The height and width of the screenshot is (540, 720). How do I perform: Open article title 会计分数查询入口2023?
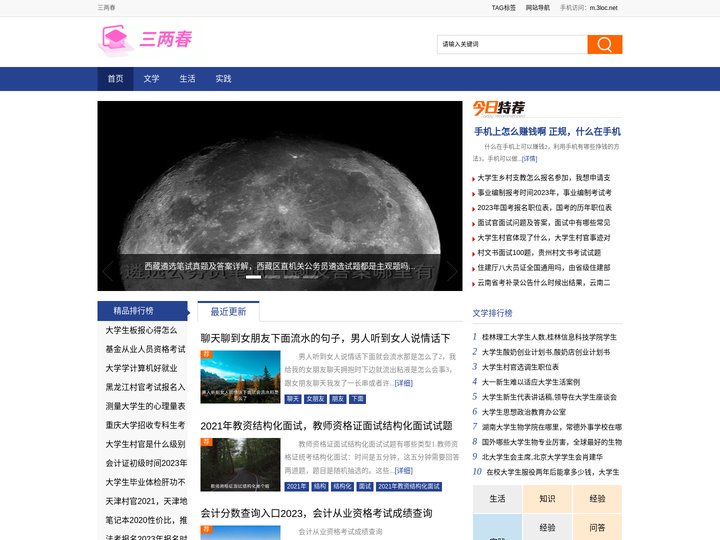point(316,513)
